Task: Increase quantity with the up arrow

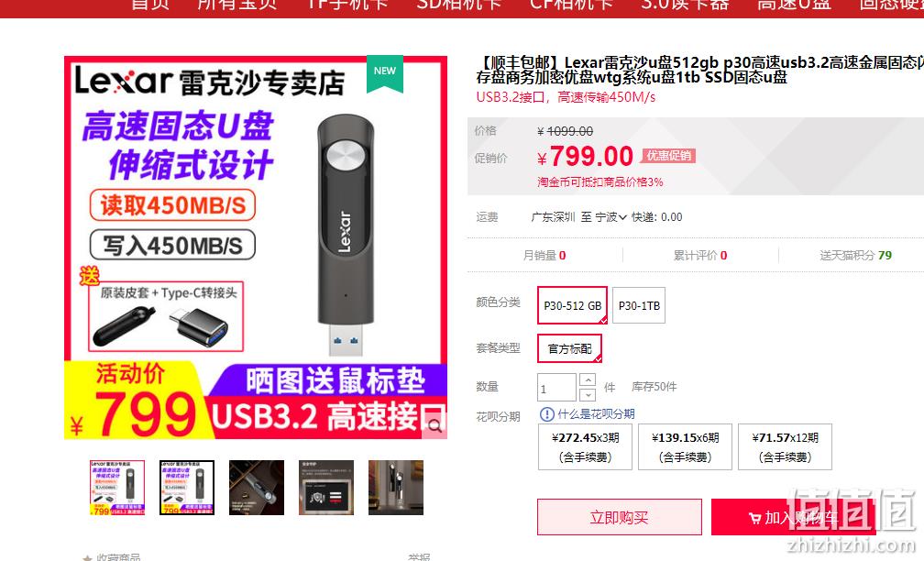Action: point(588,380)
